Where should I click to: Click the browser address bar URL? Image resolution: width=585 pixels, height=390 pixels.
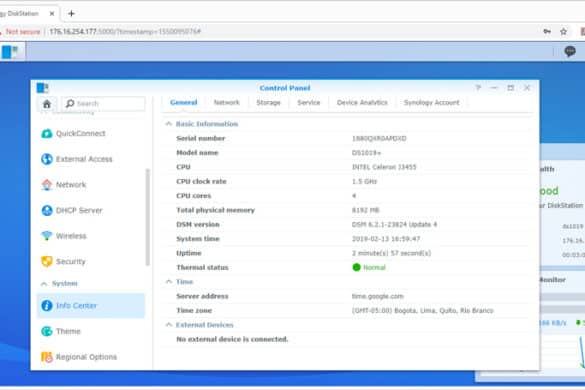pyautogui.click(x=125, y=32)
